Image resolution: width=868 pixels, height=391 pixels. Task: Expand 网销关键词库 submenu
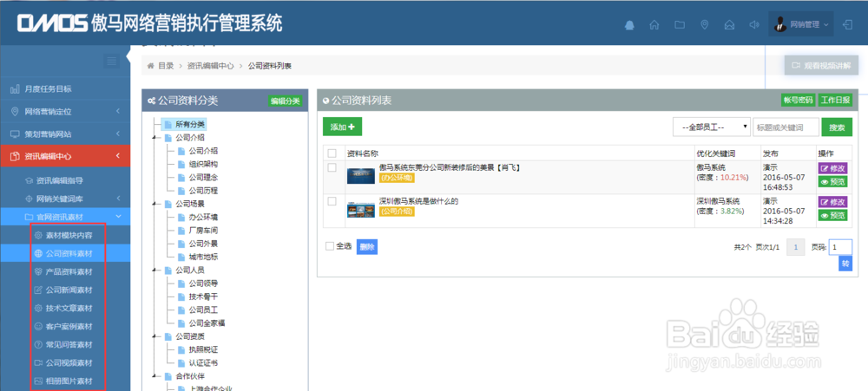pyautogui.click(x=65, y=198)
